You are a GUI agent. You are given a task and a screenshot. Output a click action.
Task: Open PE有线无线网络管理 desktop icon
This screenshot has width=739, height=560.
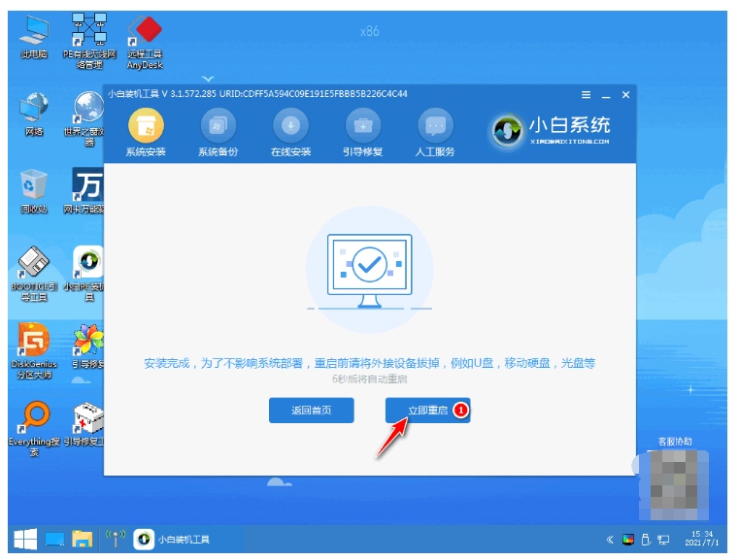tap(89, 42)
